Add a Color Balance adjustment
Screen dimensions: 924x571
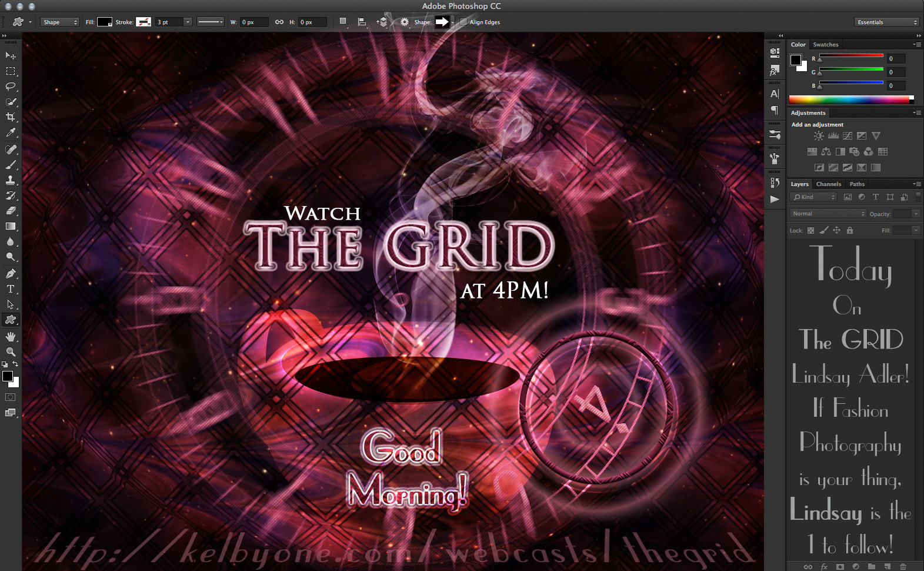tap(826, 152)
